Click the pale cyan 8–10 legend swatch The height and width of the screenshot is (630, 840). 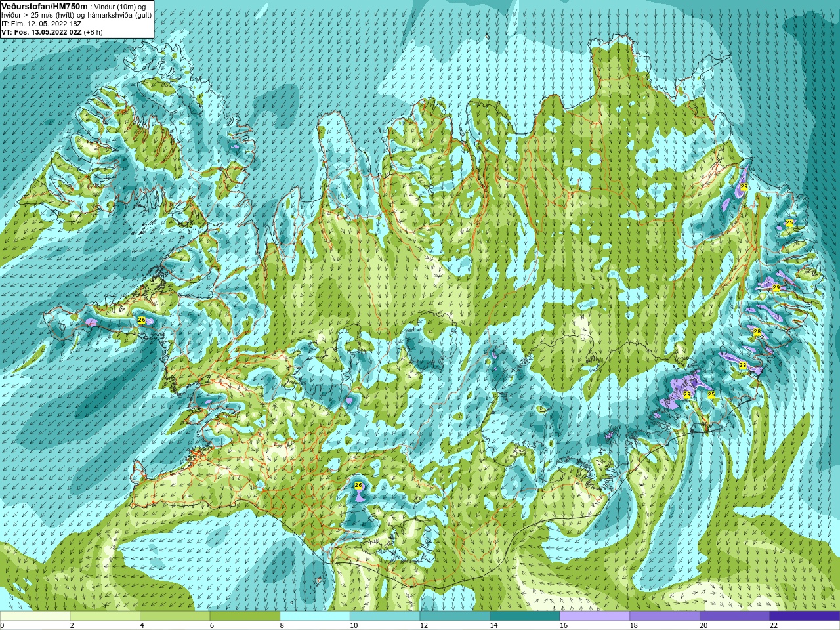coord(315,616)
